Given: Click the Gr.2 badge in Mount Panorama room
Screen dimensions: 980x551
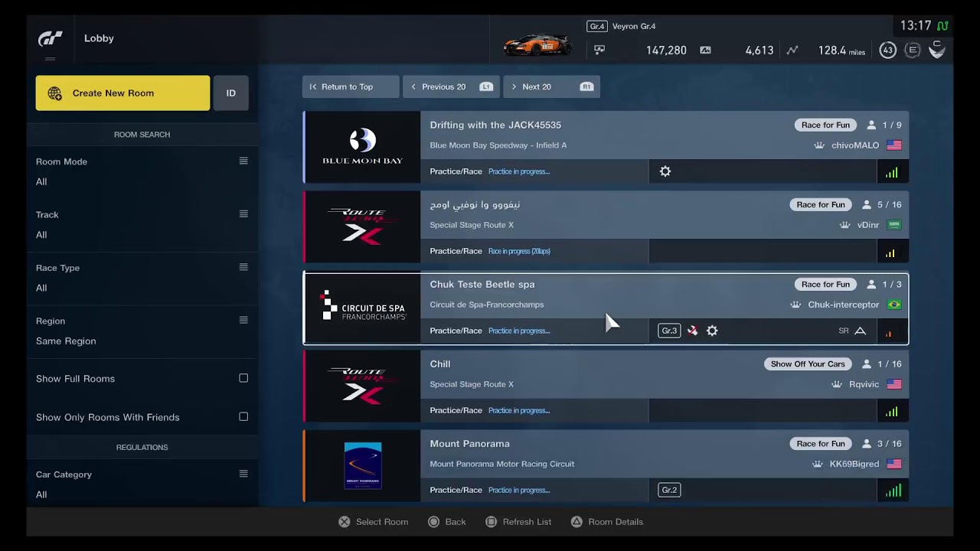Looking at the screenshot, I should [669, 490].
